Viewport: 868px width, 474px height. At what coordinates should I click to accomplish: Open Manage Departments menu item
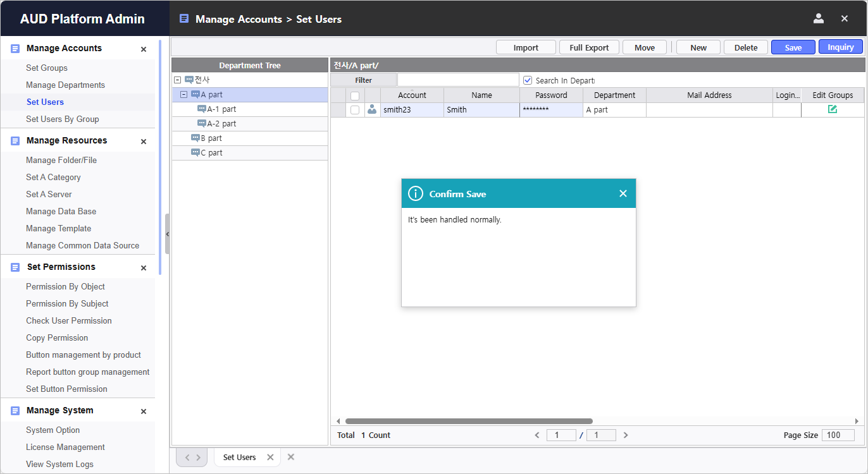[x=65, y=85]
